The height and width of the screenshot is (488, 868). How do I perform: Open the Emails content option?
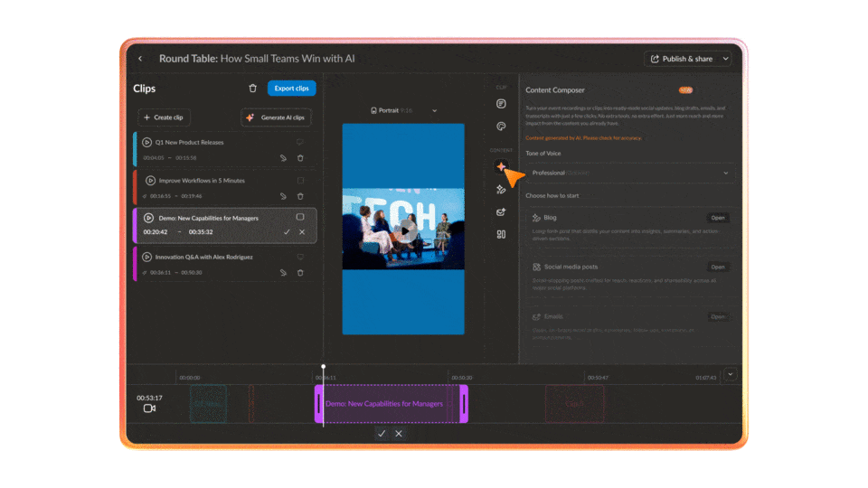click(x=718, y=317)
